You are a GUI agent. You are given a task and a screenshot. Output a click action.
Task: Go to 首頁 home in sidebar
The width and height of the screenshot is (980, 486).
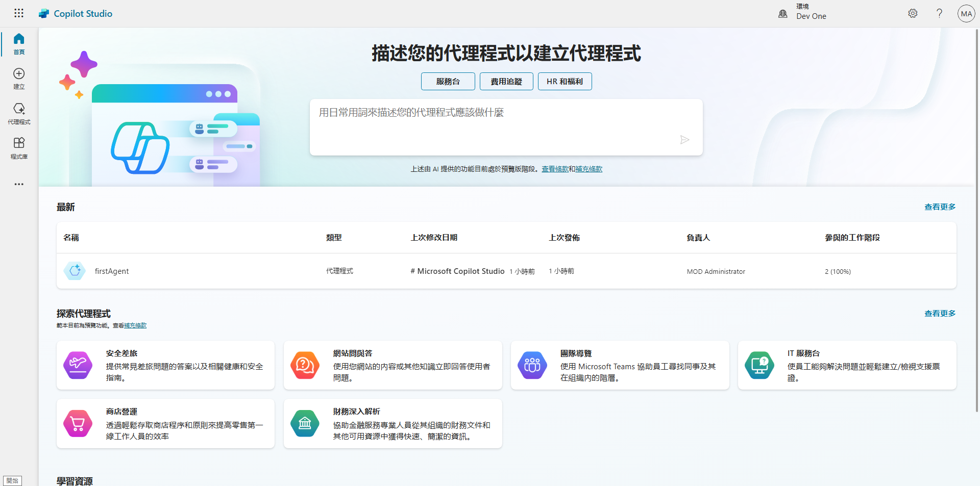pos(19,44)
